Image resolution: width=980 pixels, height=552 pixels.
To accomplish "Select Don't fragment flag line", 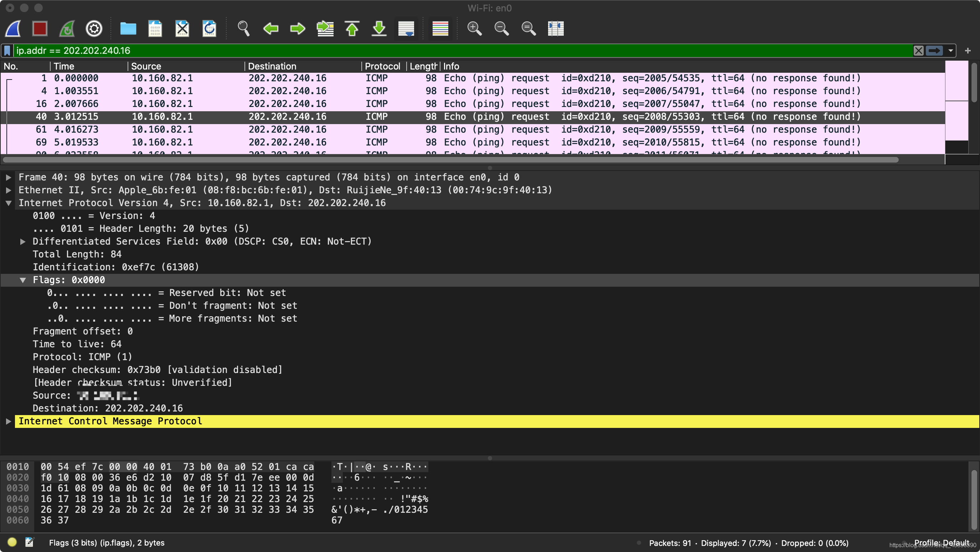I will tap(172, 306).
